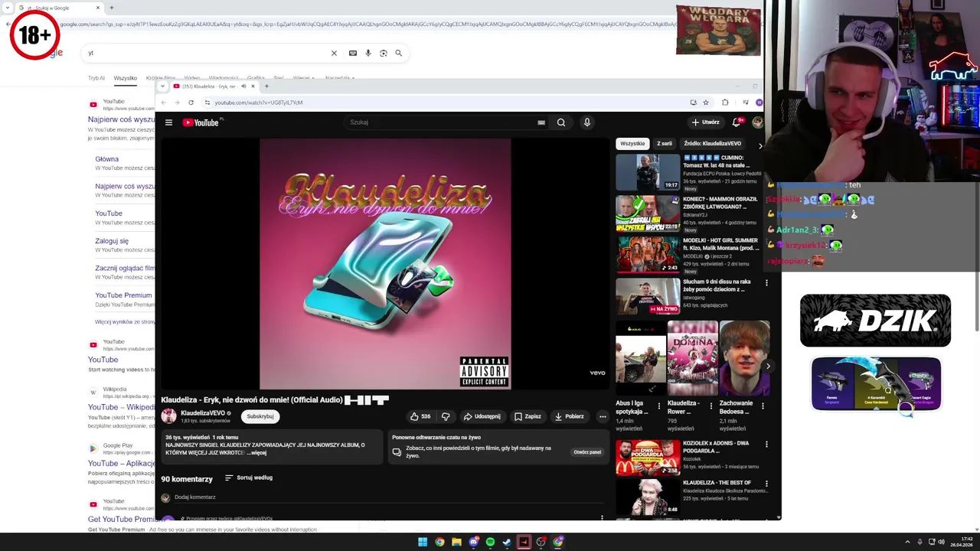Open KLAUDELIZA - THE BEST OF thumbnail
The height and width of the screenshot is (551, 980).
648,496
